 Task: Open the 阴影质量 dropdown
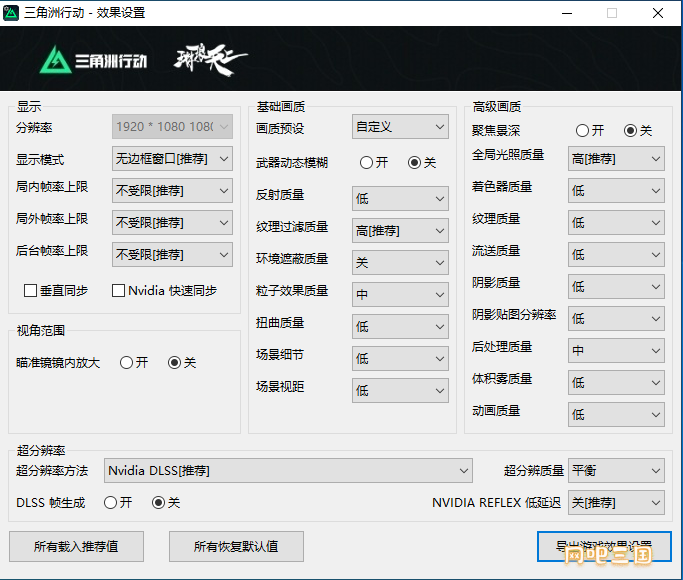[x=616, y=287]
